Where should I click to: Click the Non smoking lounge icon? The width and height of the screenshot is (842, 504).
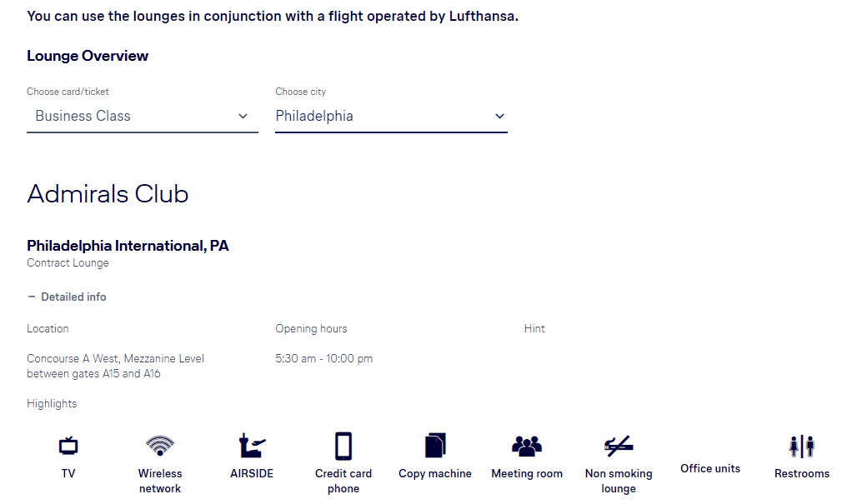pyautogui.click(x=619, y=446)
